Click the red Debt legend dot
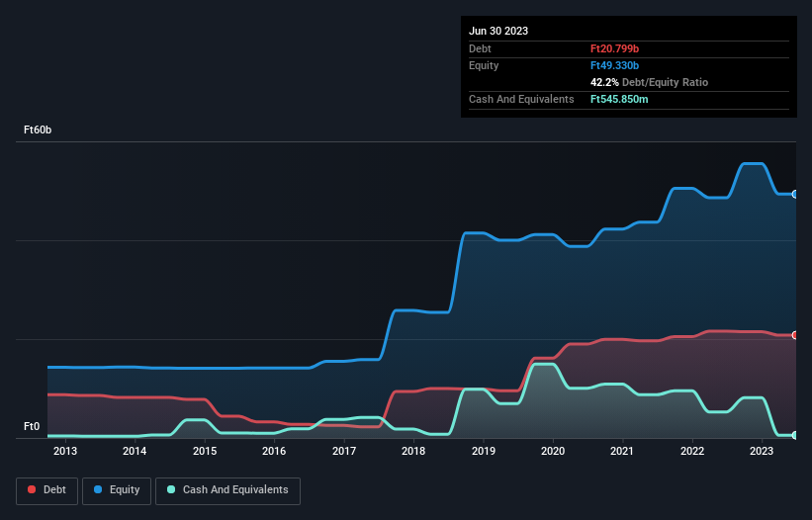 coord(32,489)
